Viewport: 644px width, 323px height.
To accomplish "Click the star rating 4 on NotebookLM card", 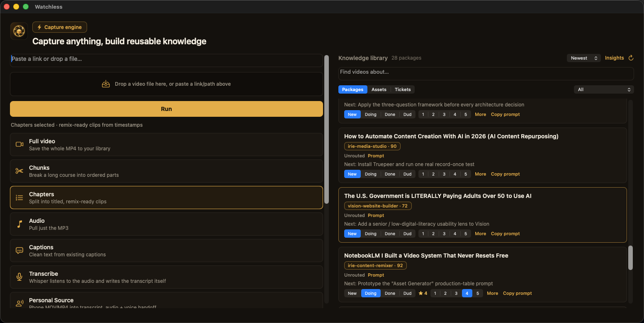I will click(423, 293).
